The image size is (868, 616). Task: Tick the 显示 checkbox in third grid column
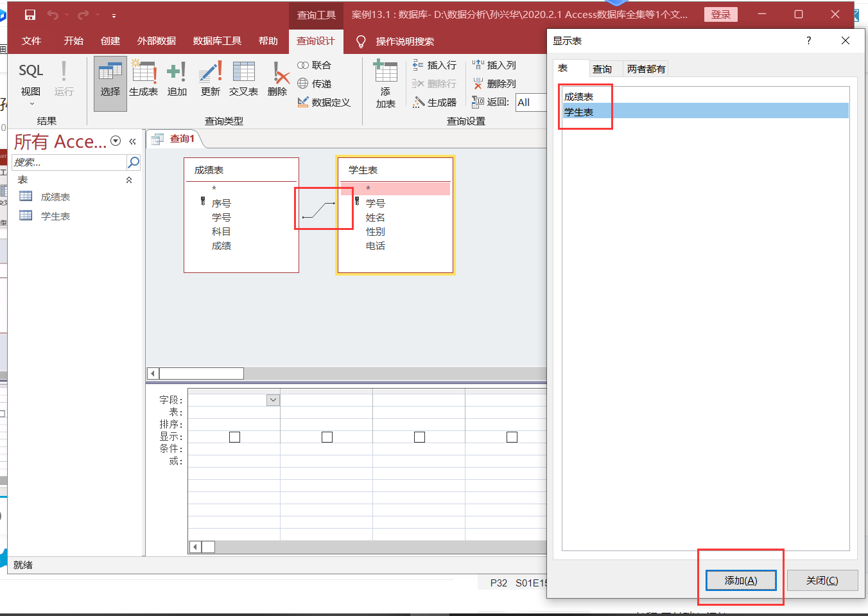tap(419, 437)
